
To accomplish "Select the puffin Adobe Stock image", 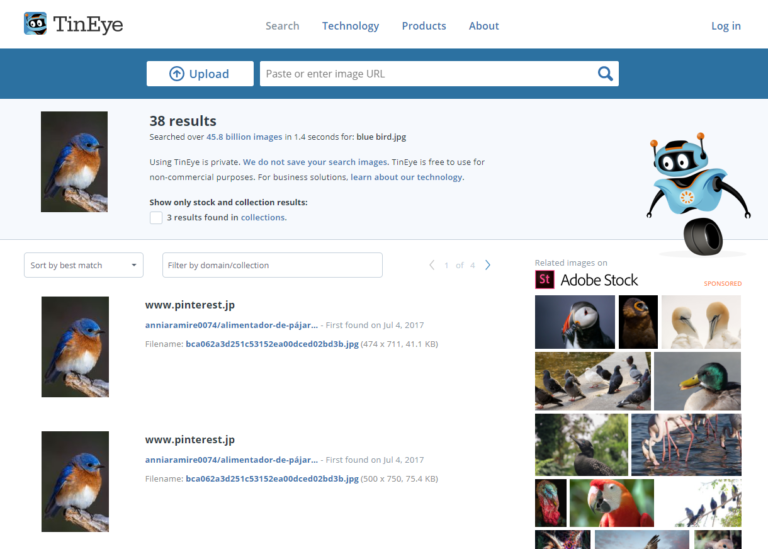I will tap(574, 321).
